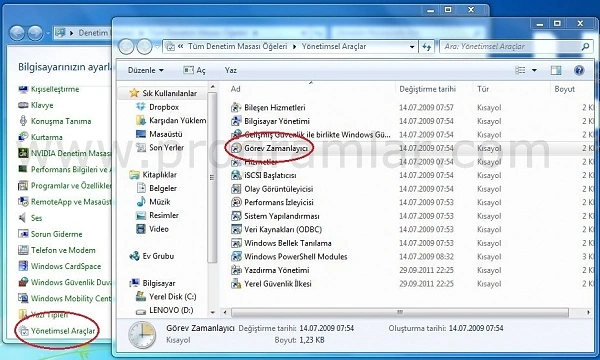Screen dimensions: 600x360
Task: Open Kurtarma link in Control Panel window
Action: [47, 137]
